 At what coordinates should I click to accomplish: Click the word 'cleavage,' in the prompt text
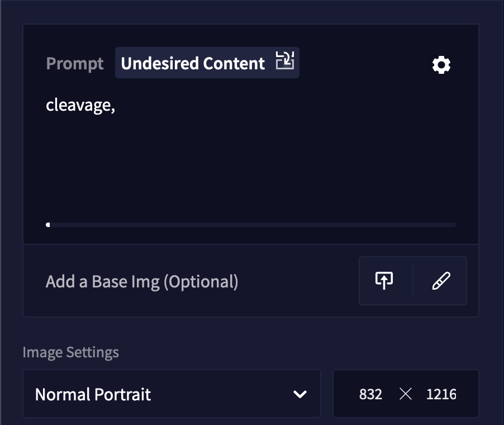click(x=80, y=106)
